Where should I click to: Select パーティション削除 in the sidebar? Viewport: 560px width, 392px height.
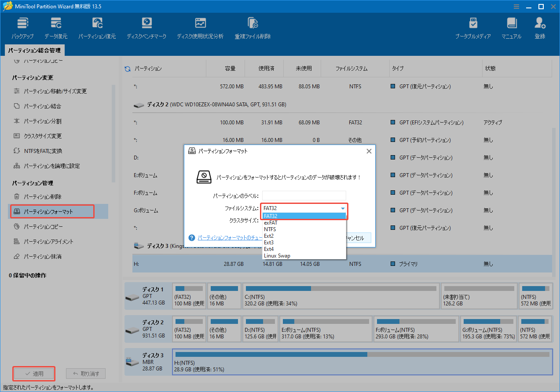click(44, 197)
